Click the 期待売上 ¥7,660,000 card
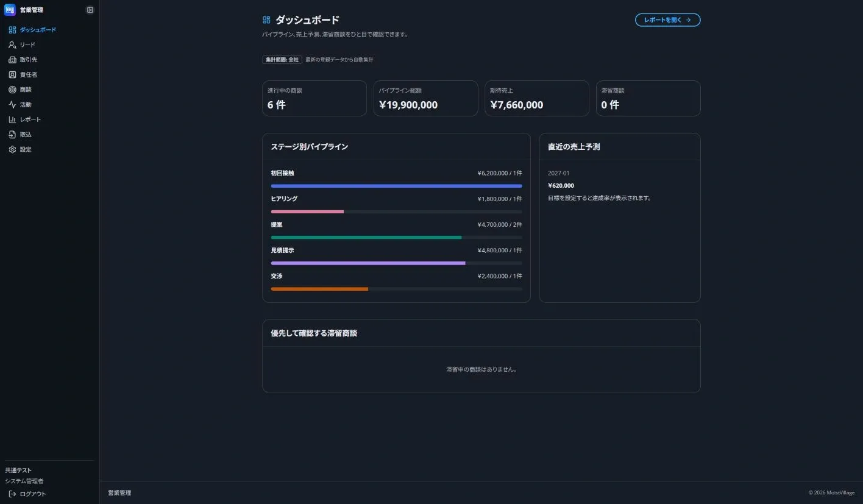Image resolution: width=863 pixels, height=504 pixels. coord(537,98)
